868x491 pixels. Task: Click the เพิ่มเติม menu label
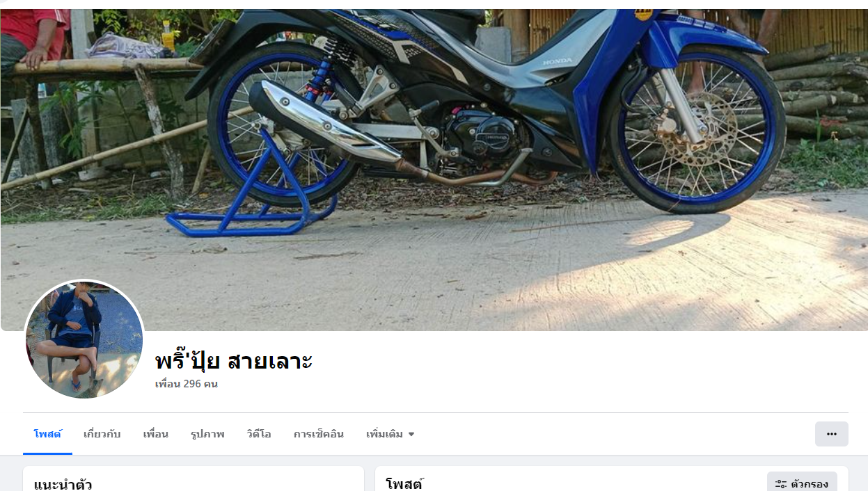click(384, 434)
